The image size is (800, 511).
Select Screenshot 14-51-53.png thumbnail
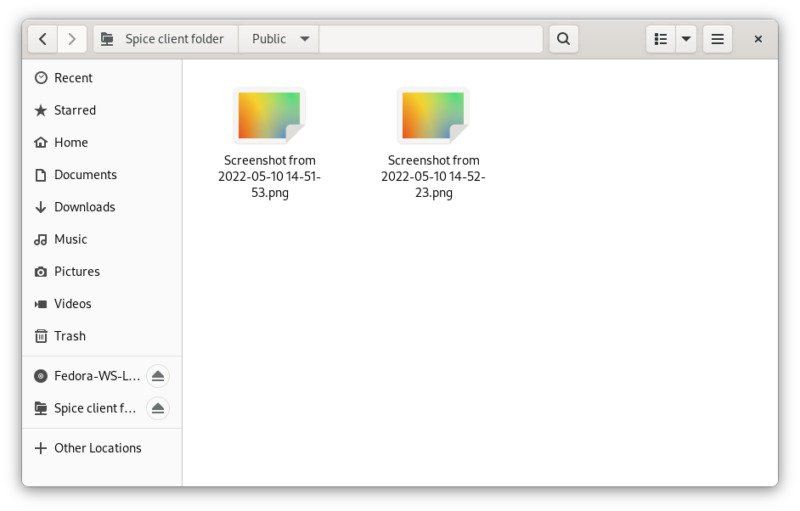click(x=269, y=116)
